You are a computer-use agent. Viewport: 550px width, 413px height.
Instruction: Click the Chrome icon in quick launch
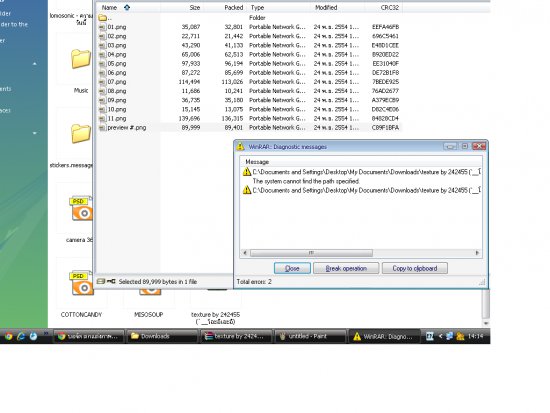click(x=8, y=337)
